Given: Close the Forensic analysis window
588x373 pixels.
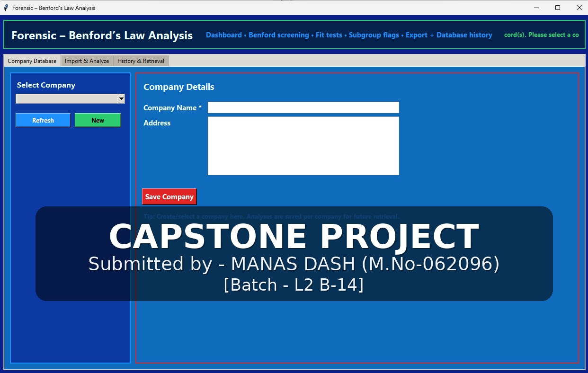Looking at the screenshot, I should tap(579, 8).
